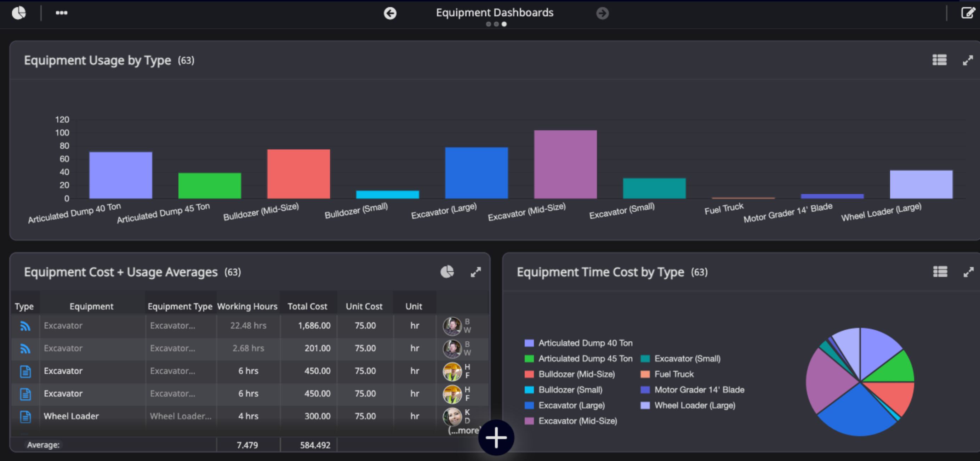
Task: Switch Equipment Usage by Type to list view
Action: click(939, 60)
